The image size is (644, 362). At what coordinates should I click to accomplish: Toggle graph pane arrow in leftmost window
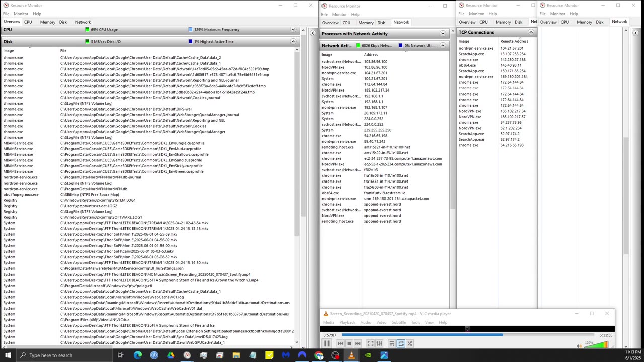coord(313,33)
